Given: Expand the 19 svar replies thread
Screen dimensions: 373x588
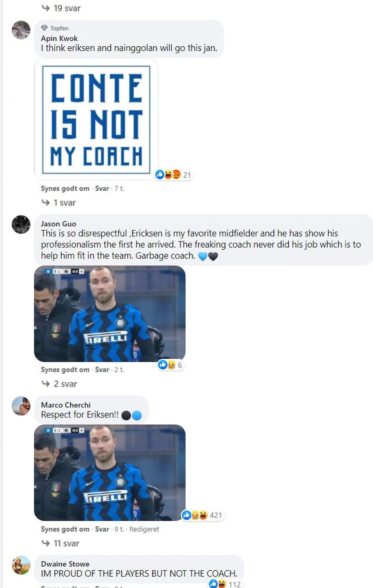Looking at the screenshot, I should pyautogui.click(x=61, y=8).
